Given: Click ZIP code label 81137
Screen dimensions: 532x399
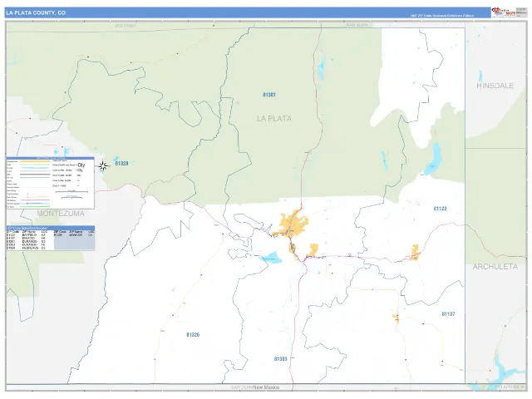Looking at the screenshot, I should pyautogui.click(x=448, y=314).
